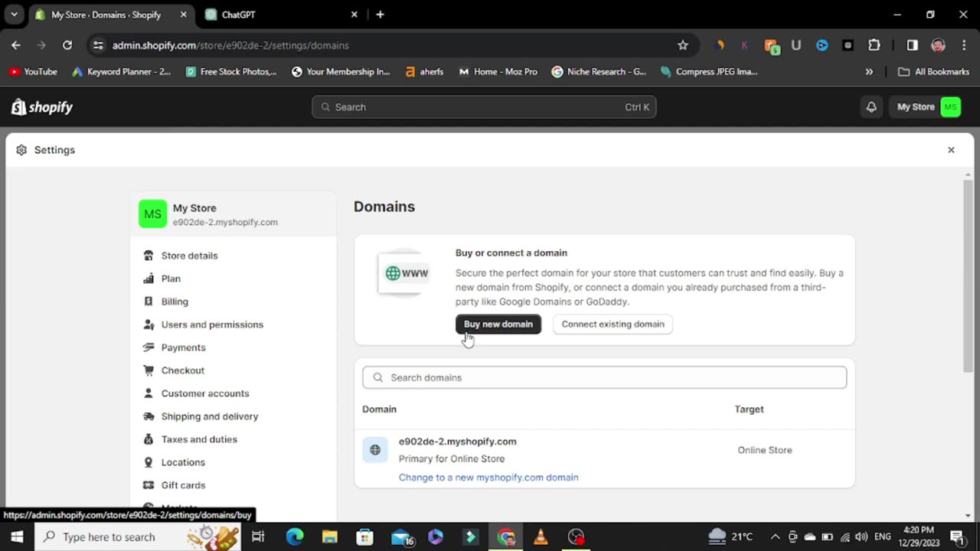
Task: Click Buy new domain button
Action: 498,324
